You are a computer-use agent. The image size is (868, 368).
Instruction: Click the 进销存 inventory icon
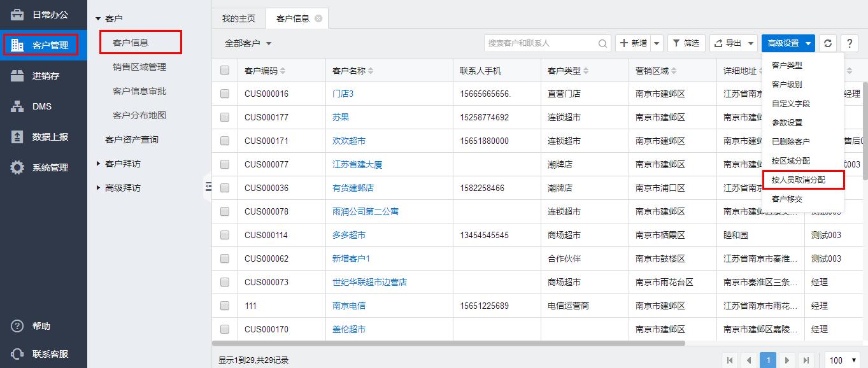coord(17,76)
